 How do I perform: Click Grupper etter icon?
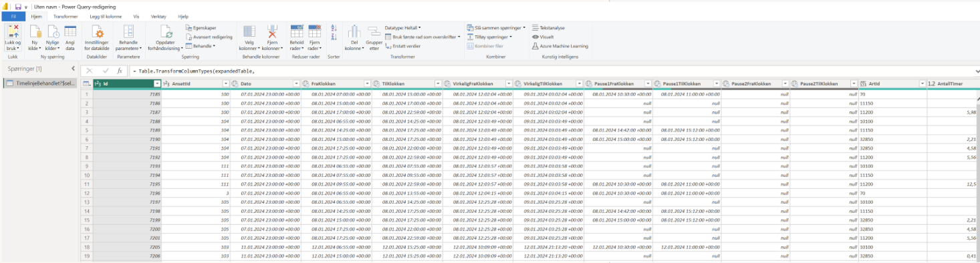tap(374, 31)
